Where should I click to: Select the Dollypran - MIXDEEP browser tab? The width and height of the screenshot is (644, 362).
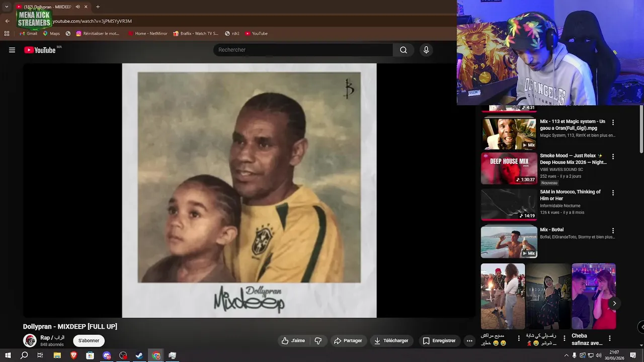pyautogui.click(x=47, y=7)
